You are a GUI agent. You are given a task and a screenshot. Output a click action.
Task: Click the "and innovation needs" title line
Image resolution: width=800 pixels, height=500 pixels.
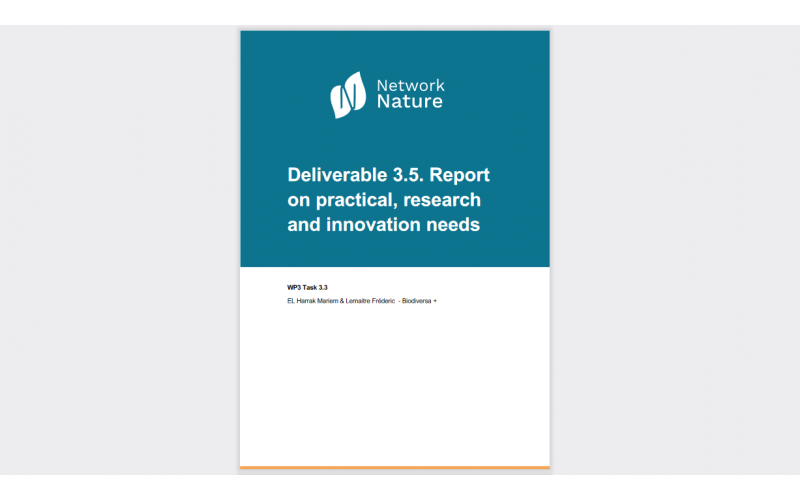point(383,224)
